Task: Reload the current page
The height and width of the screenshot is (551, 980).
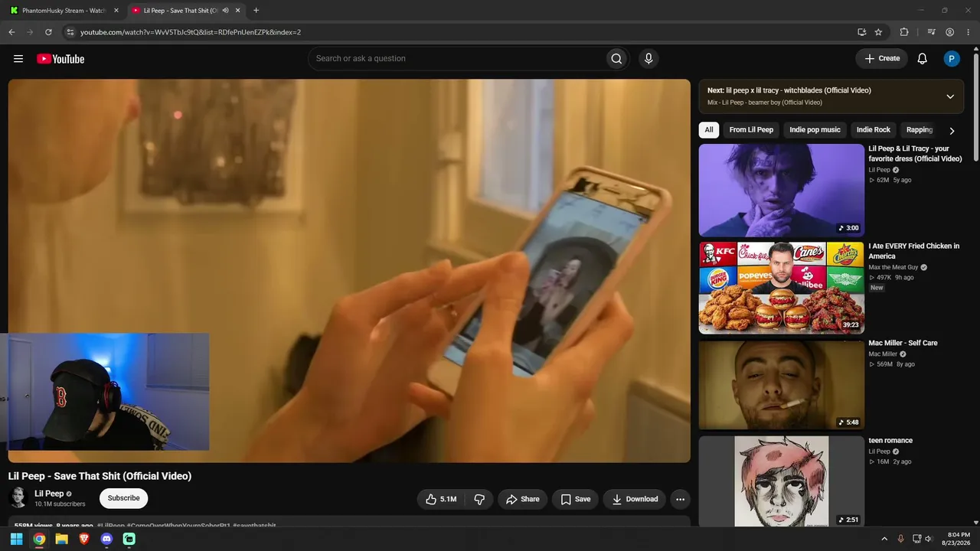Action: click(x=48, y=32)
